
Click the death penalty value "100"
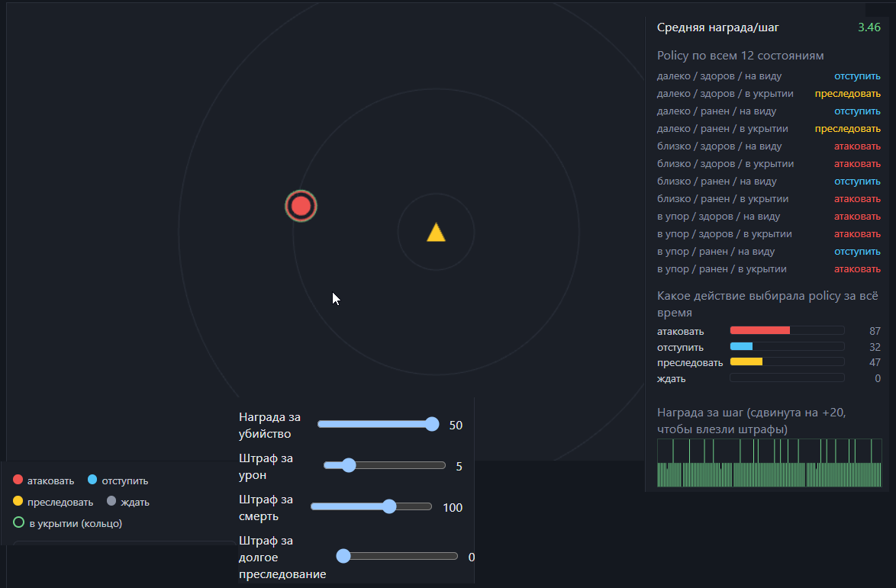[x=453, y=507]
